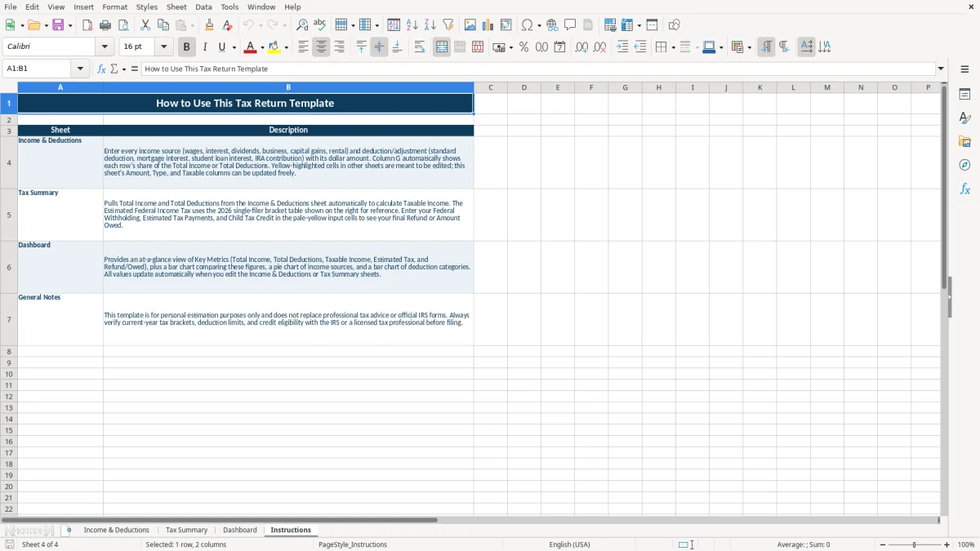Viewport: 980px width, 551px height.
Task: Click the English (USA) language status
Action: click(x=569, y=544)
